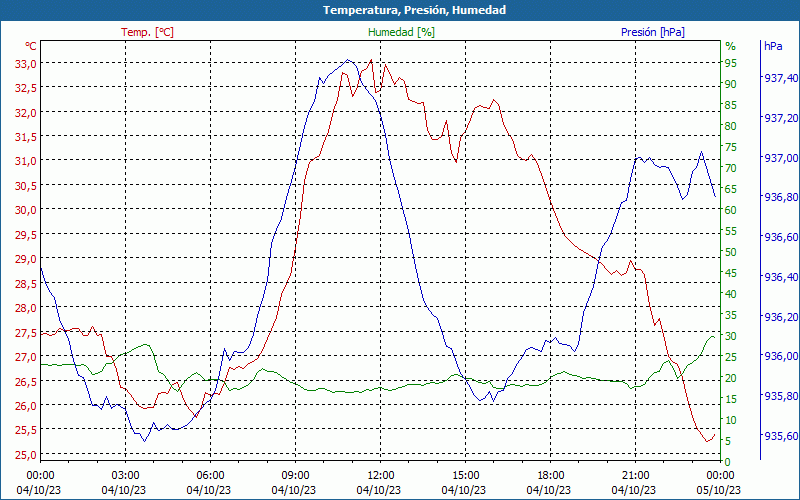This screenshot has width=800, height=500.
Task: Click the "32,0" temperature axis value
Action: tap(26, 112)
